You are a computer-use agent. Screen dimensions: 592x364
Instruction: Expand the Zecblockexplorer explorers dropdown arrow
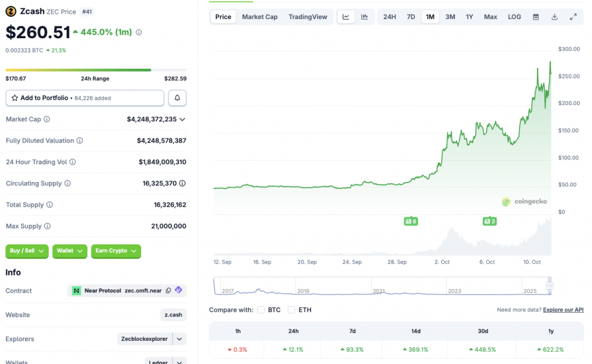180,339
